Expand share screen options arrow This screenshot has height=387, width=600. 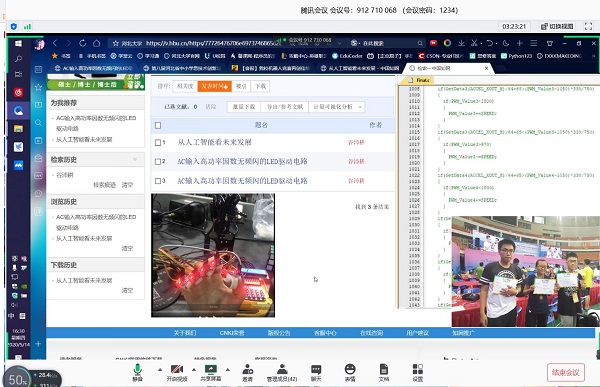[228, 370]
